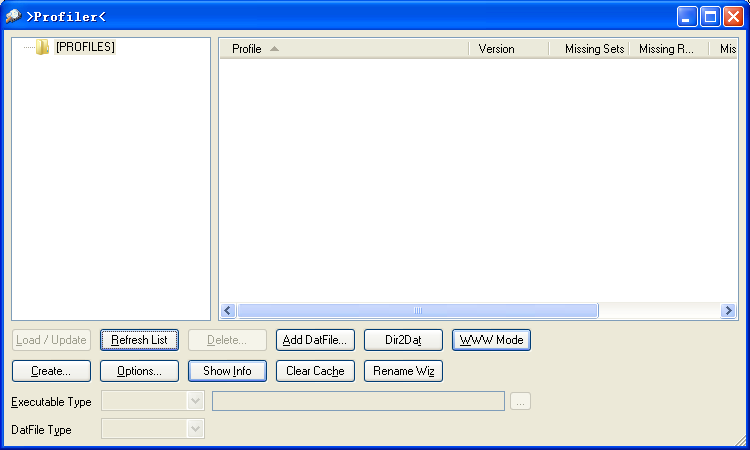The width and height of the screenshot is (750, 450).
Task: Sort by the Profile column header
Action: [344, 49]
